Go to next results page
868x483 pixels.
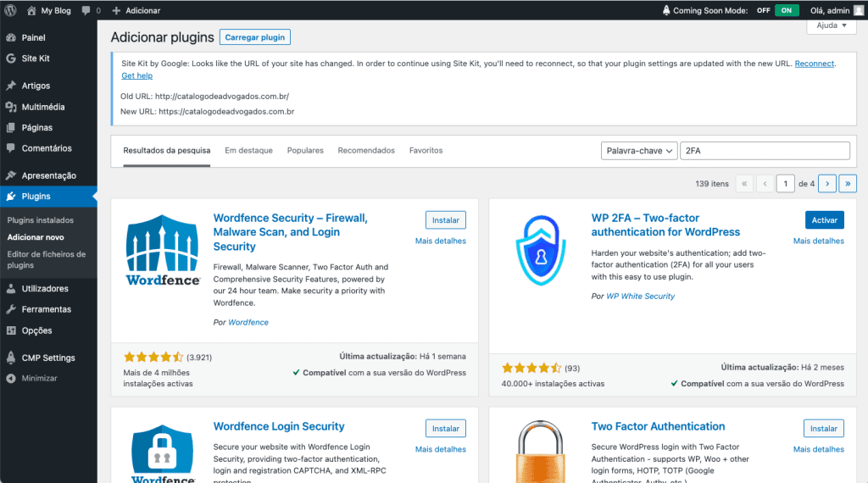click(x=827, y=184)
